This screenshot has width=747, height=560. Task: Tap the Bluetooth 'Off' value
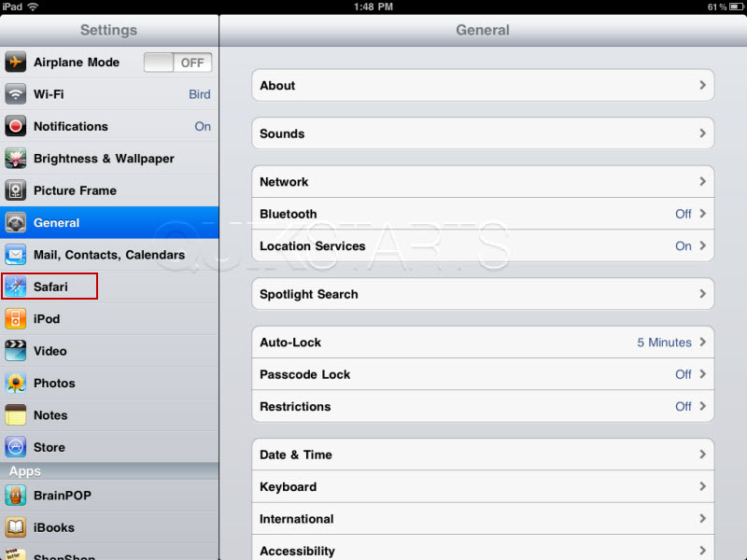tap(684, 214)
